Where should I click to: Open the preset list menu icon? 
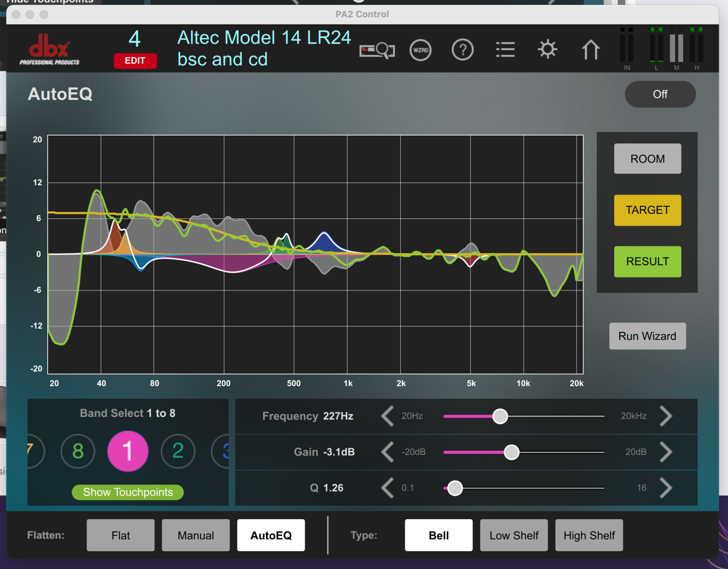tap(505, 50)
